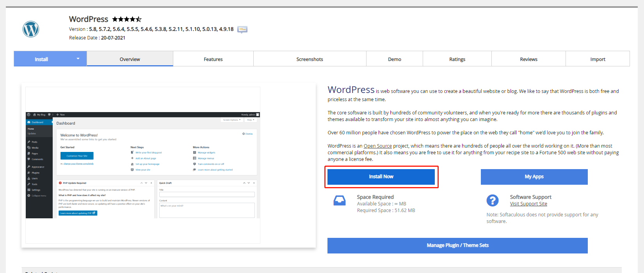This screenshot has width=644, height=273.
Task: Click the WordPress logo icon
Action: pos(31,29)
